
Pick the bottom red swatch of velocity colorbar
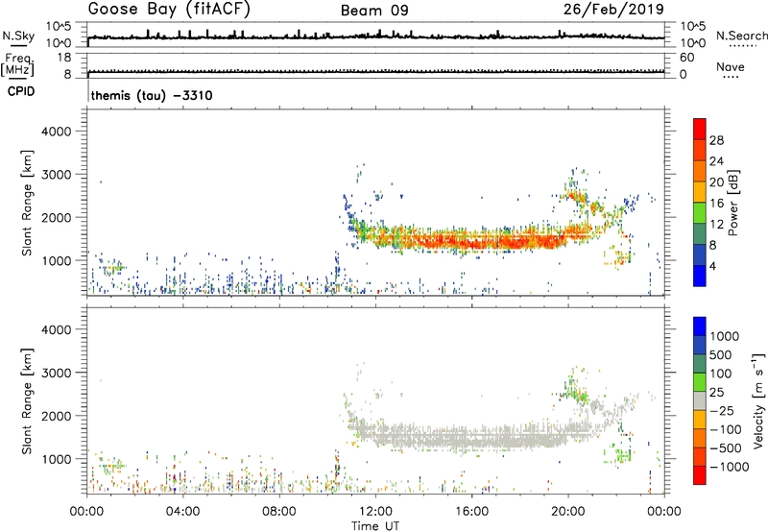click(x=700, y=475)
